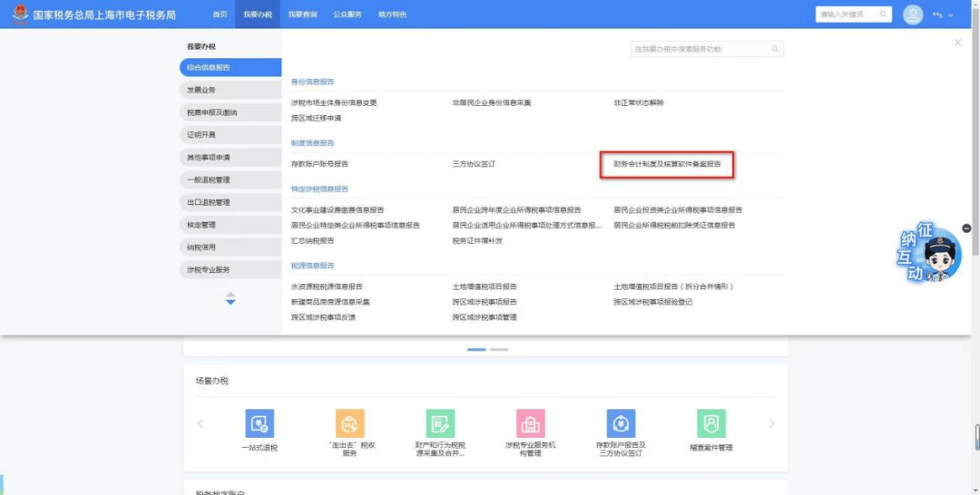The height and width of the screenshot is (495, 980).
Task: Show next scenario items with right chevron
Action: (772, 423)
